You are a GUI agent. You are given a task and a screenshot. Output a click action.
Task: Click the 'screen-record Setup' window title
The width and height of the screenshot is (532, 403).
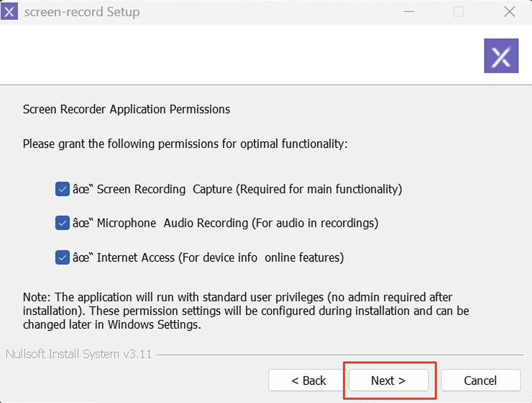tap(82, 12)
